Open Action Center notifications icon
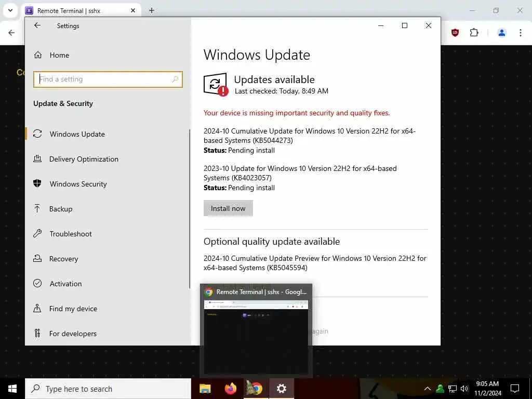532x399 pixels. 515,389
